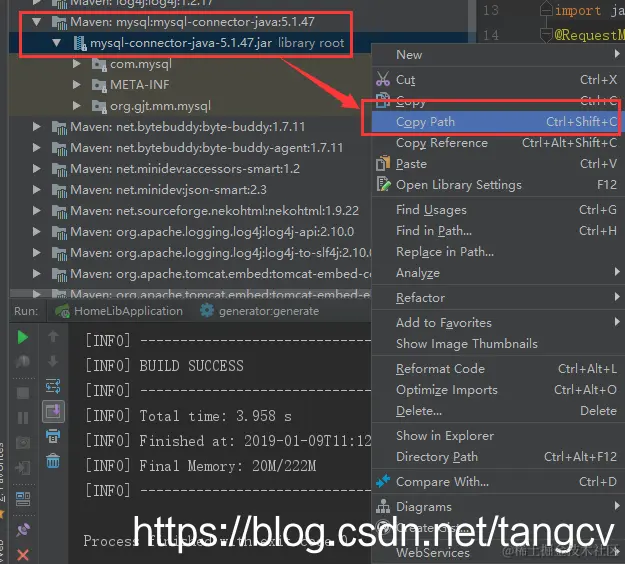Screen dimensions: 625x564
Task: Select Delete... in context menu
Action: click(x=498, y=411)
